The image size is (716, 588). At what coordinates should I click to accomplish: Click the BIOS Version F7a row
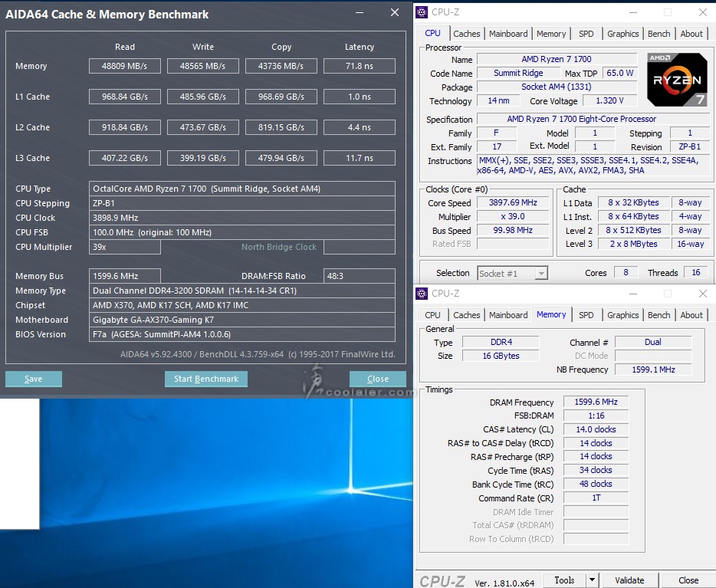click(x=242, y=334)
